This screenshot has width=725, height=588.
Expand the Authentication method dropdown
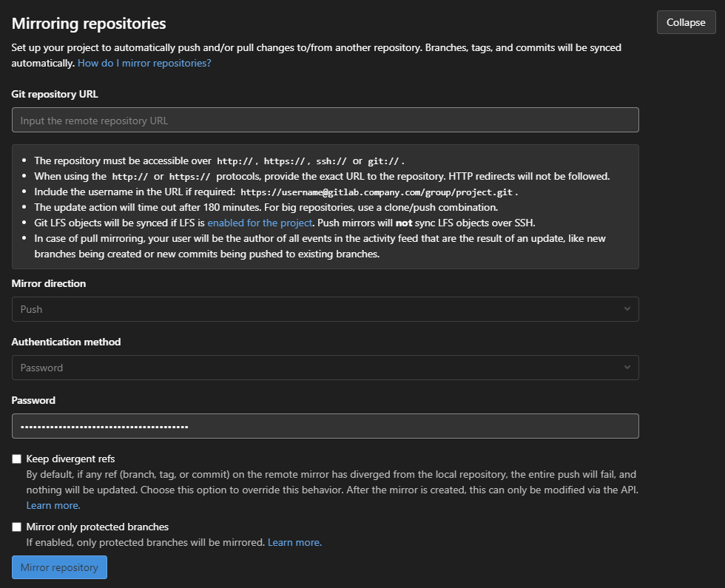325,368
